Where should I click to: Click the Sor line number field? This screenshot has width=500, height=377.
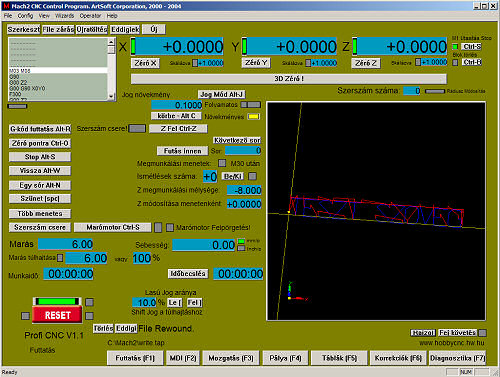(x=243, y=151)
